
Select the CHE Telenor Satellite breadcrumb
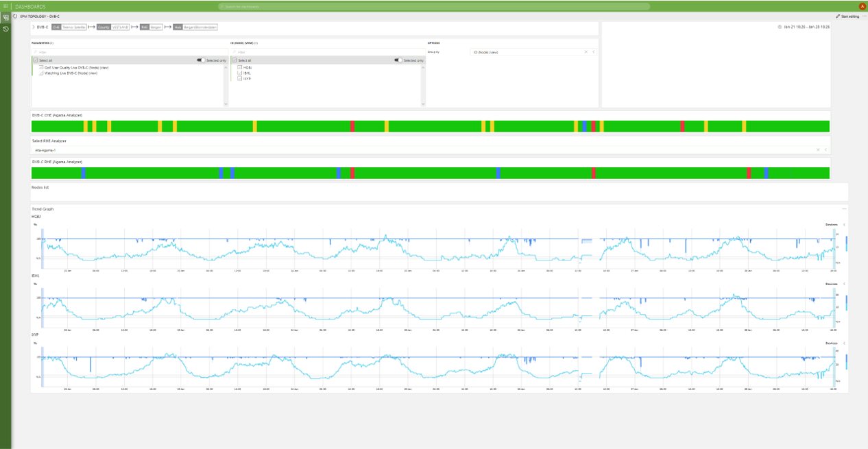69,27
